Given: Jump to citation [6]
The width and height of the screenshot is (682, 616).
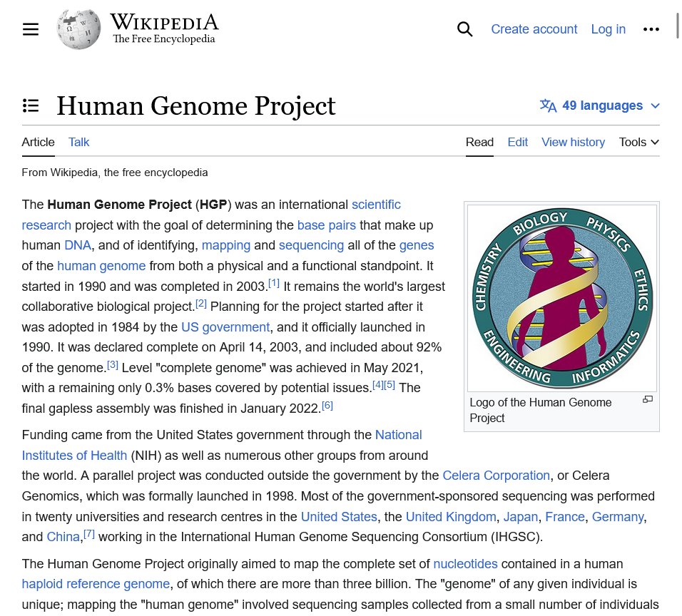Looking at the screenshot, I should 327,406.
